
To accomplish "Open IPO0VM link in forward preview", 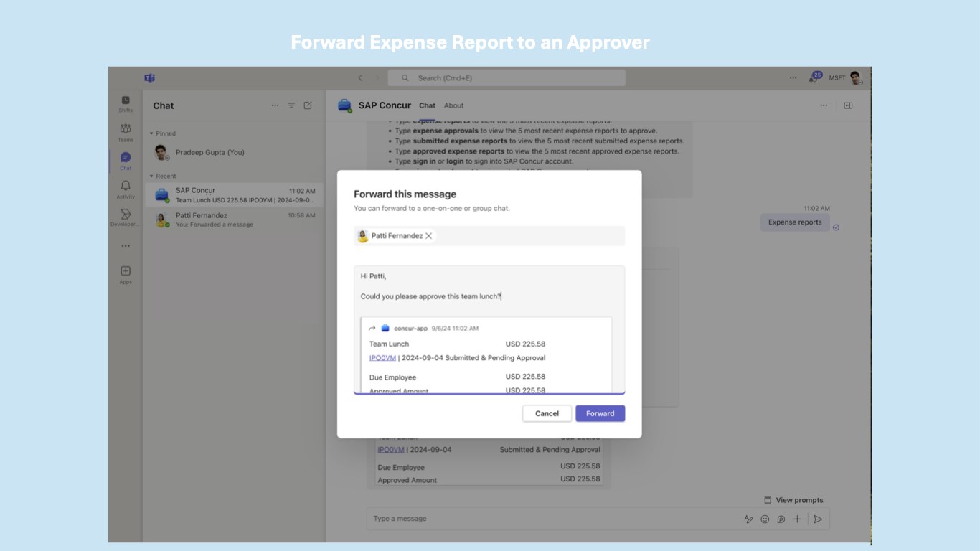I will (382, 357).
